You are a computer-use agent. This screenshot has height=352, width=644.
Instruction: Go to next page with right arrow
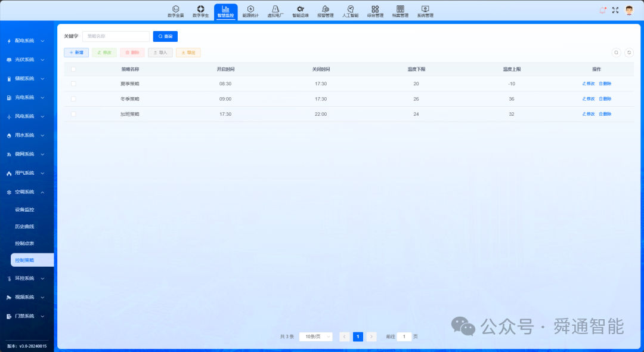pyautogui.click(x=371, y=337)
